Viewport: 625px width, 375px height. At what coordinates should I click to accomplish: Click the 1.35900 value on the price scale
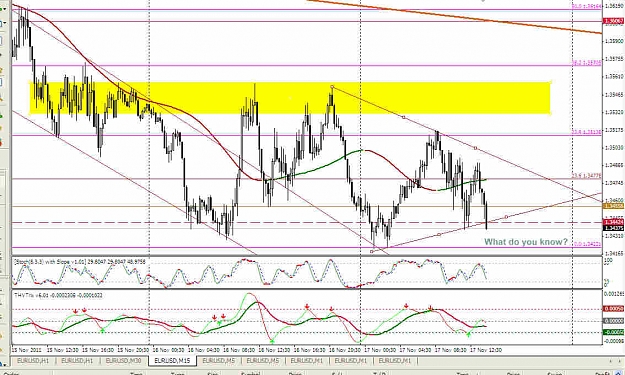(614, 41)
